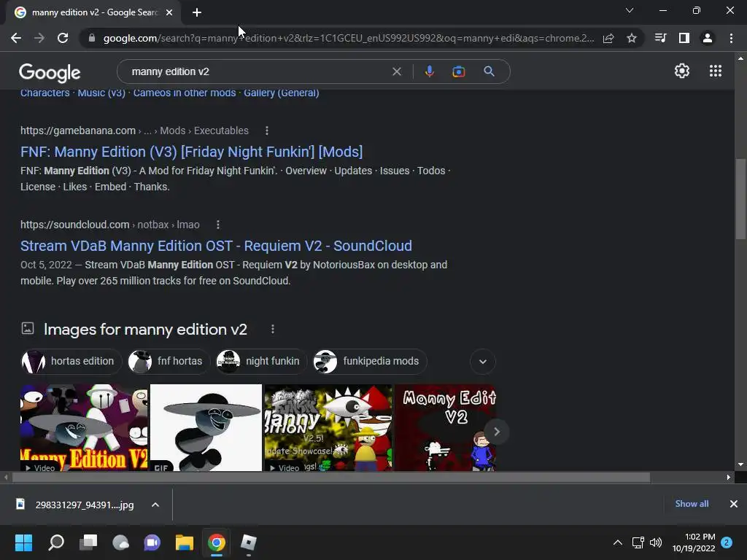This screenshot has height=560, width=747.
Task: Open Gallery (General) sublink
Action: [x=281, y=93]
